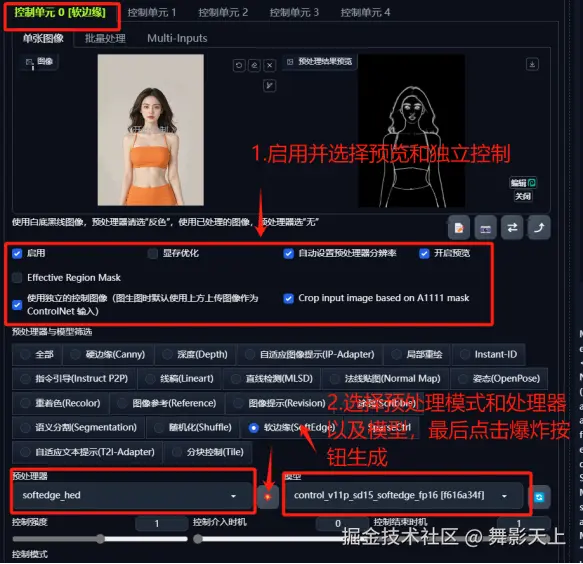Select the Instant-ID radio option
The width and height of the screenshot is (583, 564).
tap(489, 354)
